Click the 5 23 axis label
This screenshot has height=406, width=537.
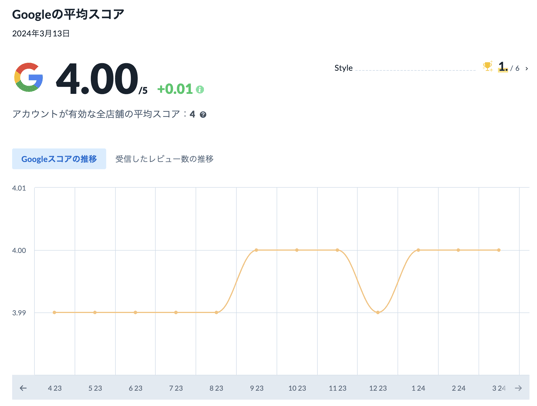tap(95, 388)
